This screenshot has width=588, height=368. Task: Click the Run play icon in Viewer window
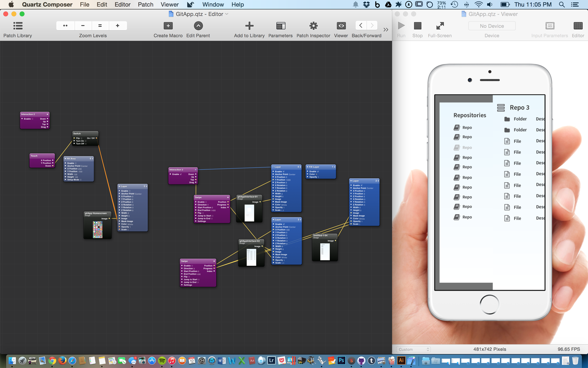[x=401, y=26]
